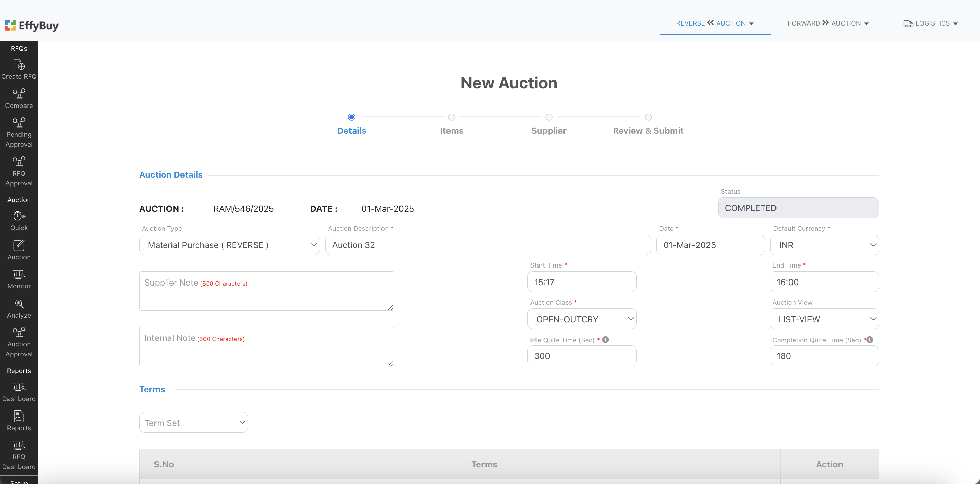The height and width of the screenshot is (484, 980).
Task: Expand the Auction Type dropdown
Action: (x=229, y=245)
